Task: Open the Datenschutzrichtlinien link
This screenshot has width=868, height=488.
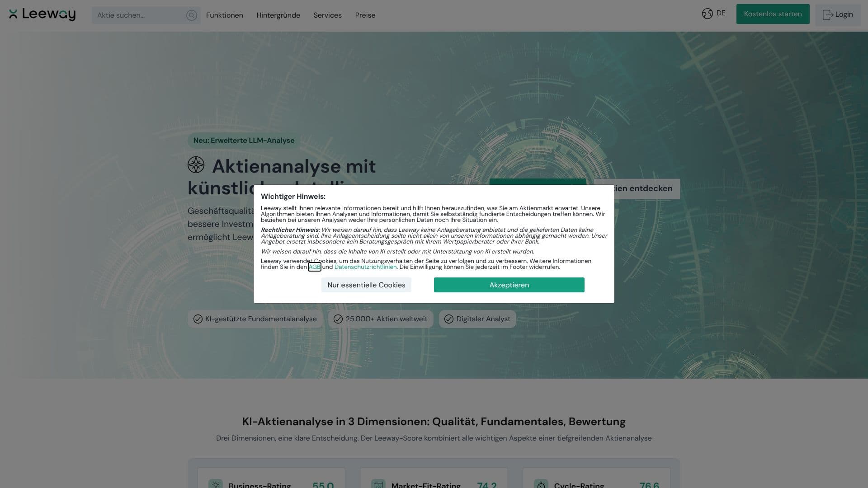Action: [365, 267]
